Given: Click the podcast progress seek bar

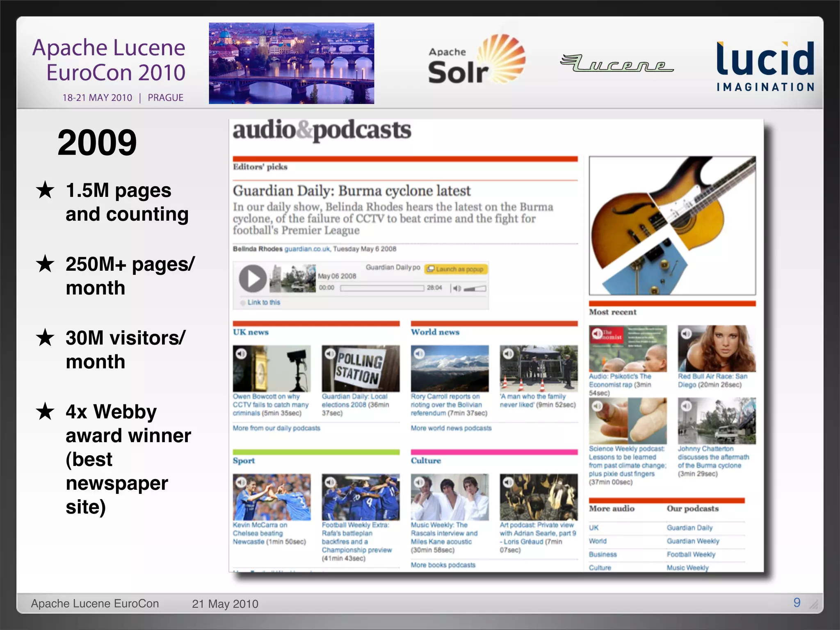Looking at the screenshot, I should point(382,288).
